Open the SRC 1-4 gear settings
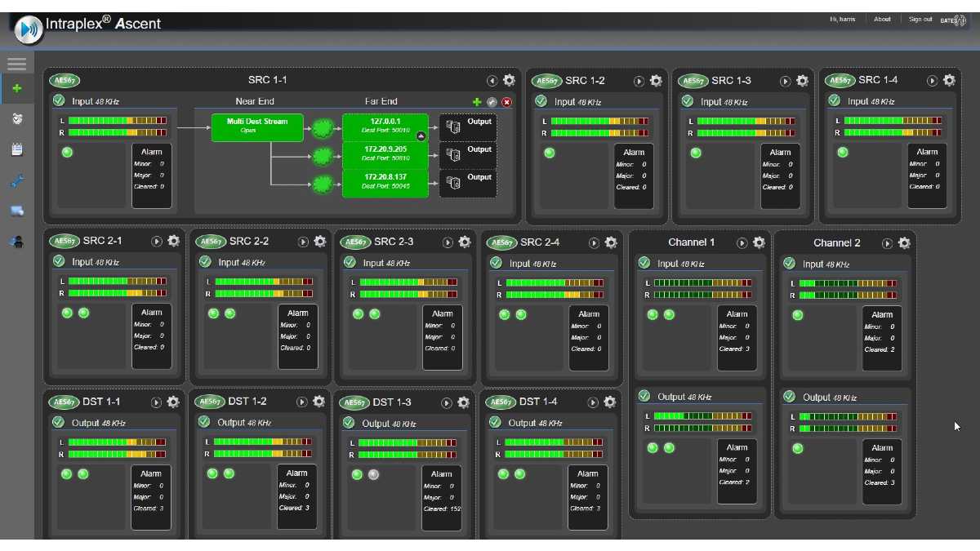 [949, 80]
